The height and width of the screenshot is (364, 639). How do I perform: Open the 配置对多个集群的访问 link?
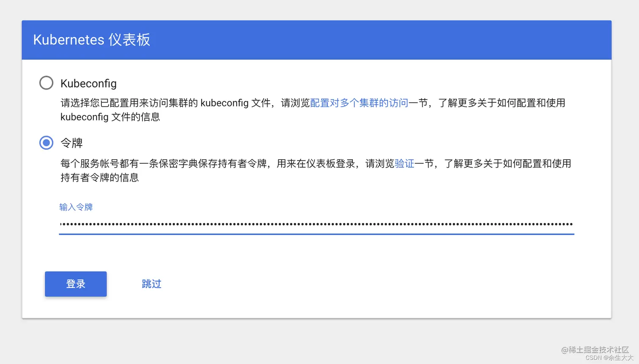359,103
